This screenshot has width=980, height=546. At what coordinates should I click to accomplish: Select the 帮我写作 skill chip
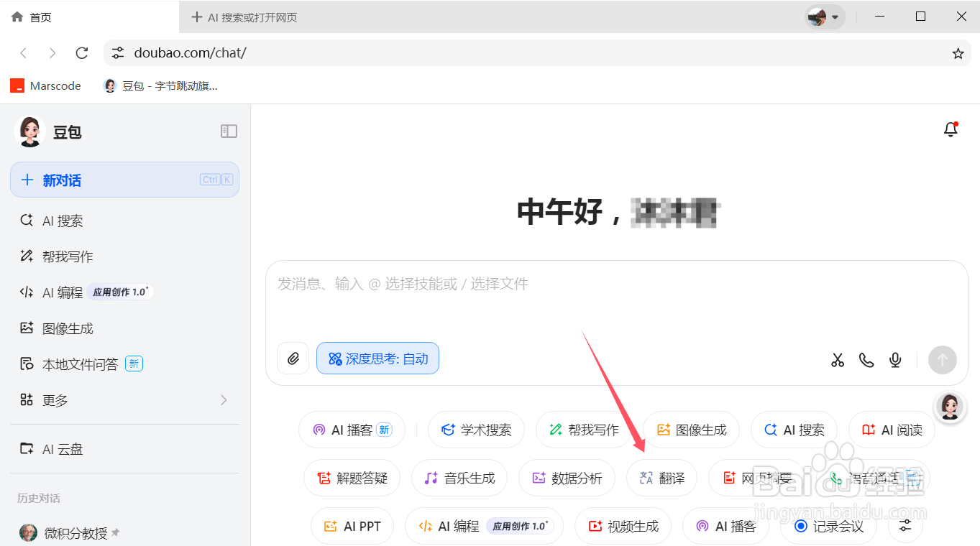point(584,430)
